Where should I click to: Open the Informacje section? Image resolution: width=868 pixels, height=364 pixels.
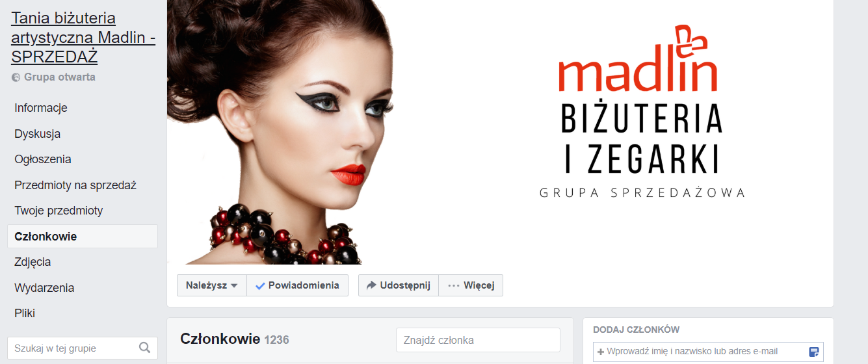pos(41,108)
